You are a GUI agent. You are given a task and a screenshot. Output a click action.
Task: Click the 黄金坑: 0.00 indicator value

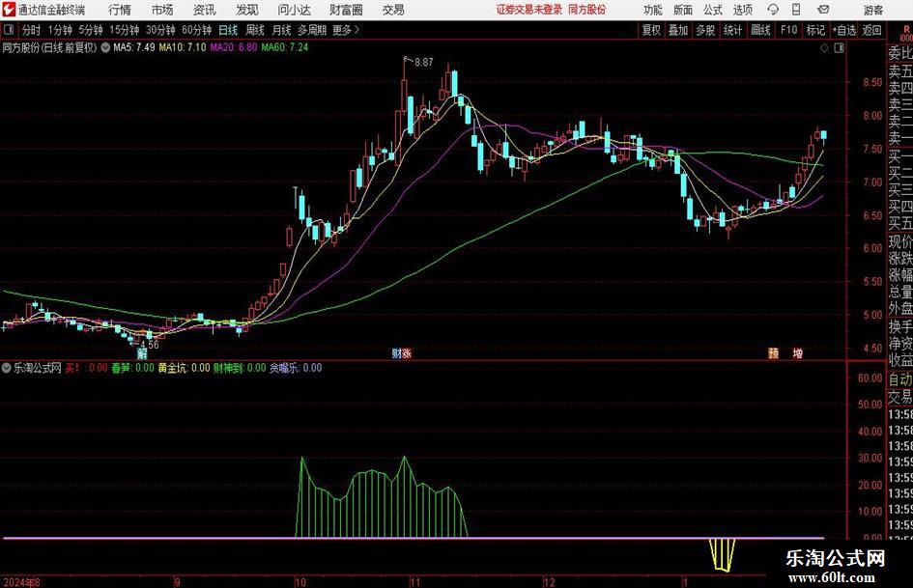tap(184, 368)
